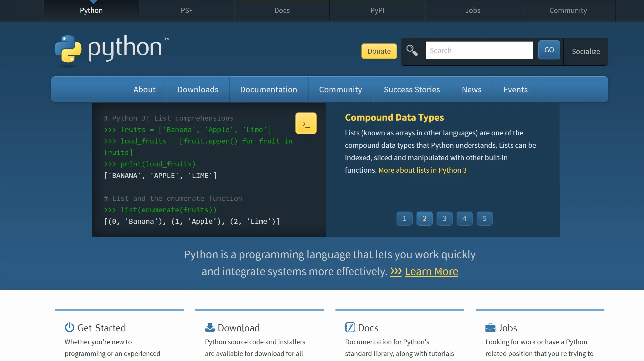Select slide 2 of the code carousel

[x=424, y=218]
